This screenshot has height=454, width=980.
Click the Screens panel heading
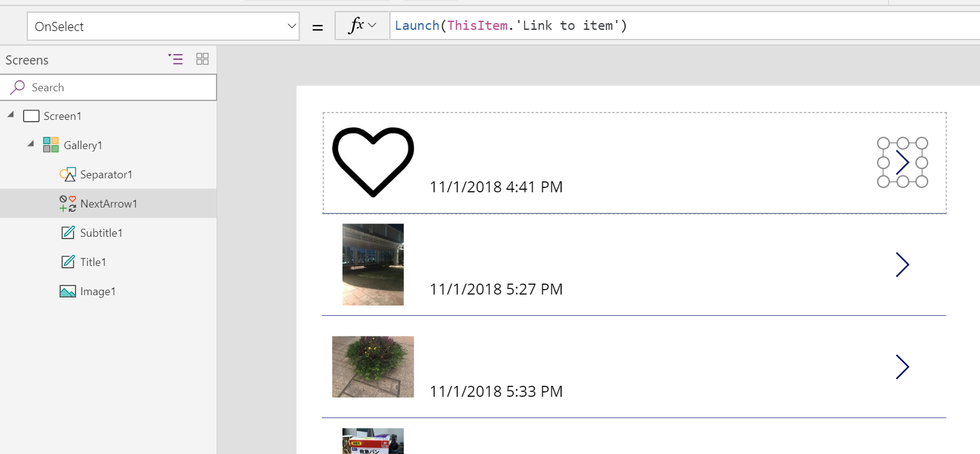tap(27, 60)
